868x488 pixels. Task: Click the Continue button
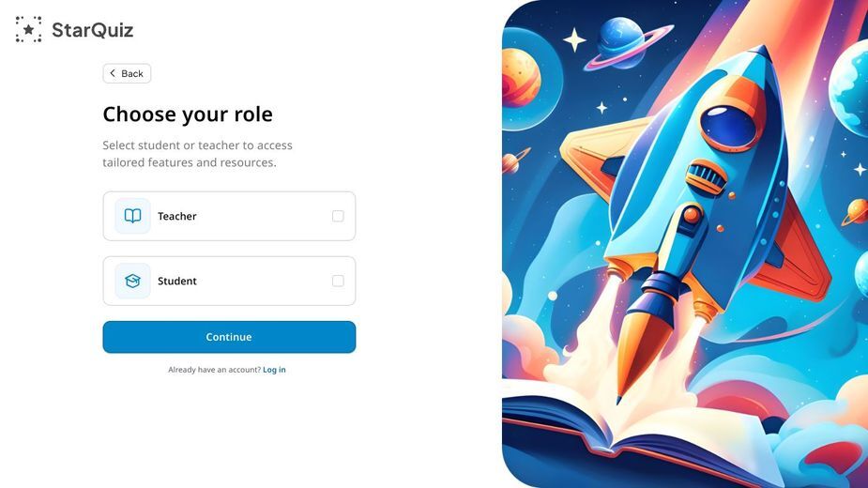[229, 337]
